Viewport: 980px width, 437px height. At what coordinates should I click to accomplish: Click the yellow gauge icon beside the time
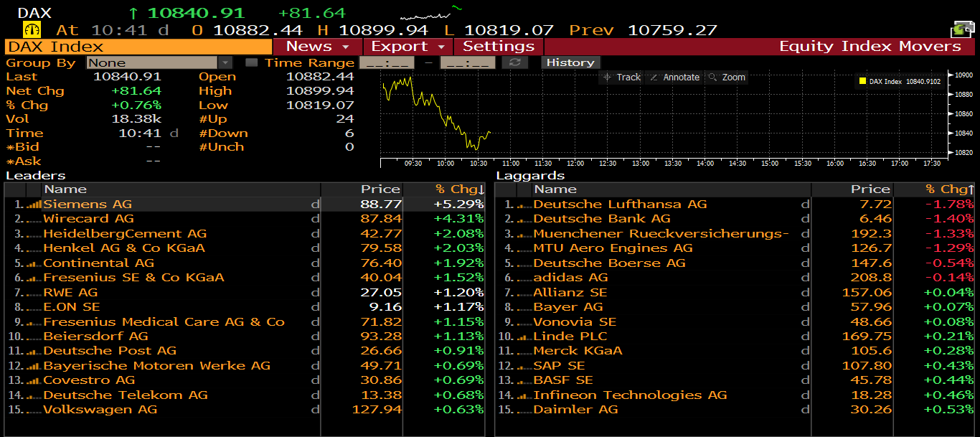click(33, 30)
